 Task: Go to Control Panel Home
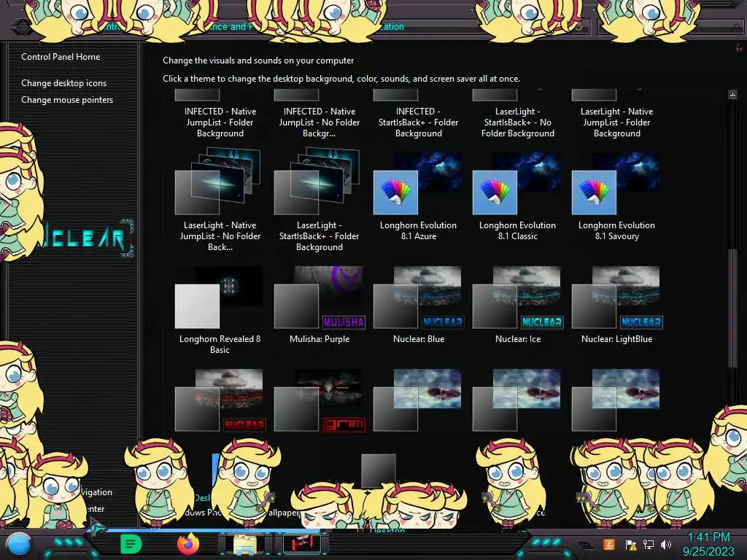point(61,57)
